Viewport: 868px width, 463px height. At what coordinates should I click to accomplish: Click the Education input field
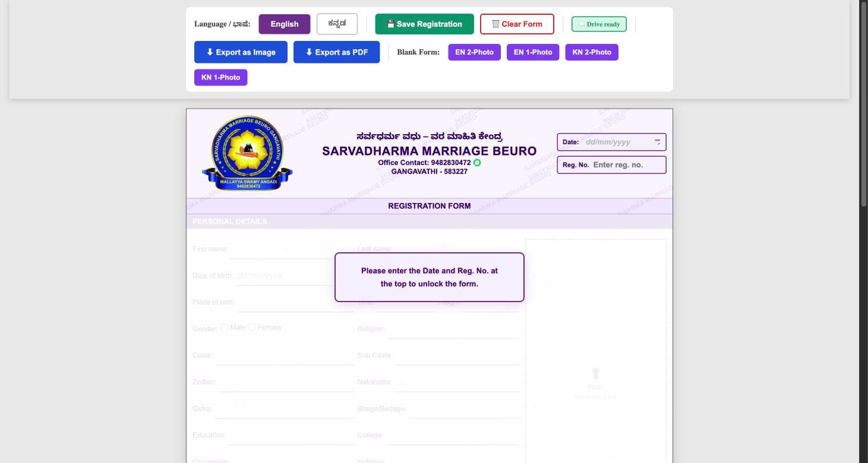click(x=291, y=437)
